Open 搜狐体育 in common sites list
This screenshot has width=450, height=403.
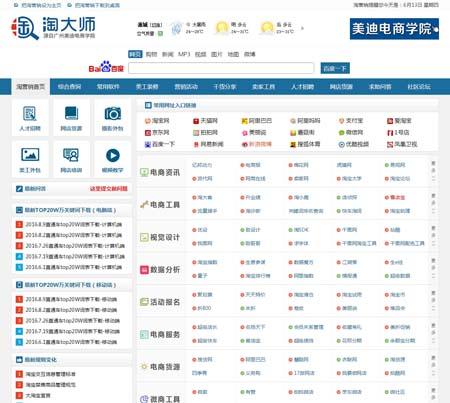coord(305,144)
